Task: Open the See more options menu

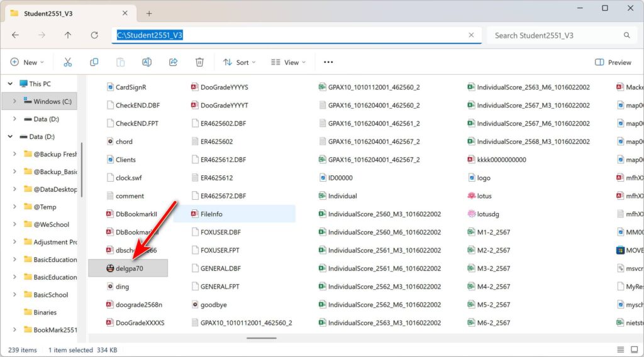Action: (328, 62)
